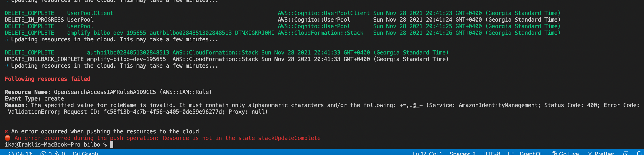Screen dimensions: 644x155
Task: Start the Go Live server
Action: click(x=565, y=153)
